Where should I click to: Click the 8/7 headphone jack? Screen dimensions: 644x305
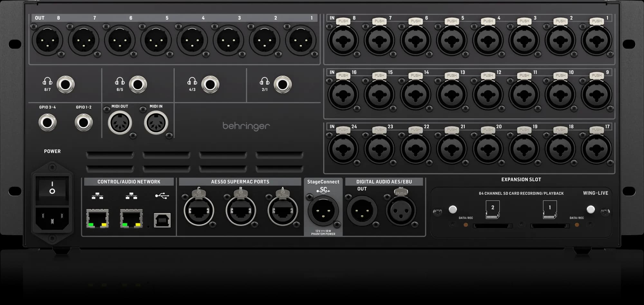tap(66, 84)
